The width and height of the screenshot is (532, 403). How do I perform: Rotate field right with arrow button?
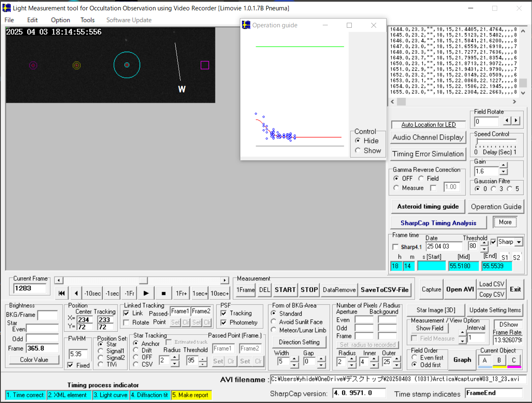click(x=516, y=121)
